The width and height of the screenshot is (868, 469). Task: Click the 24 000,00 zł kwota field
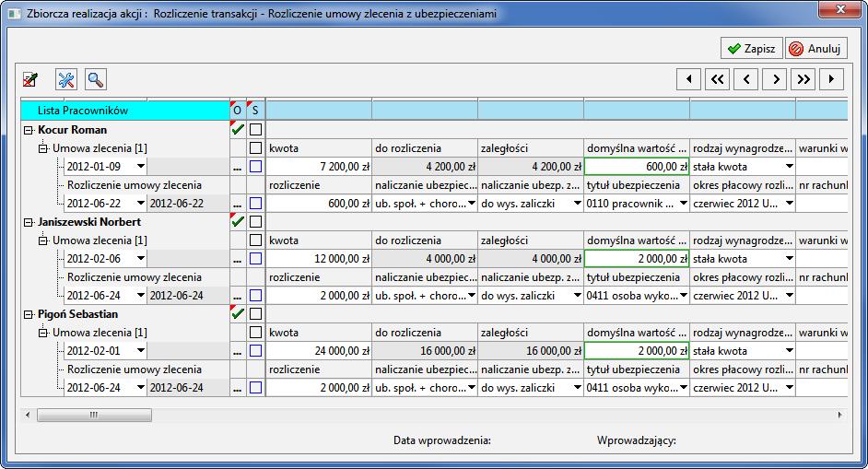[x=319, y=351]
